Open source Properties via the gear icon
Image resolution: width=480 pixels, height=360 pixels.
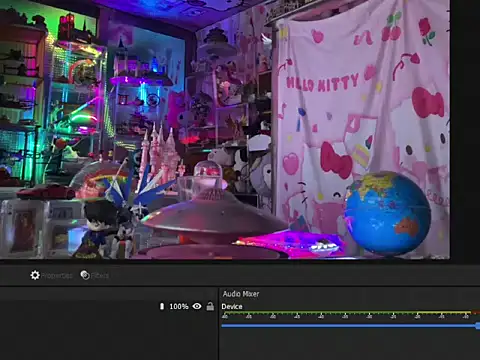pos(35,275)
